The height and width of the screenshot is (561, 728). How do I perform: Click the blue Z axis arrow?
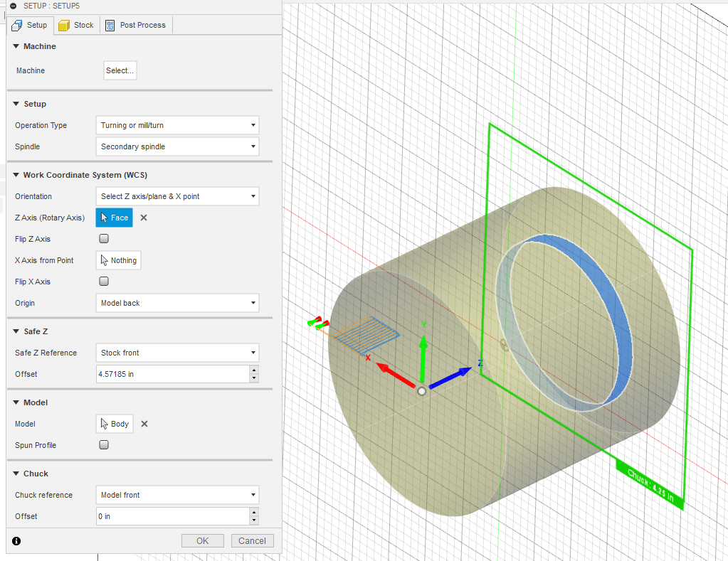tap(450, 378)
